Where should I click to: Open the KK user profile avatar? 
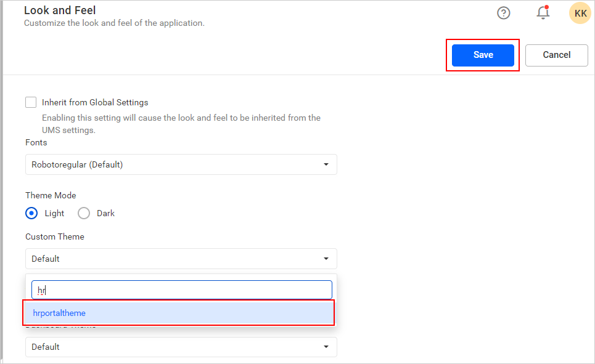(x=580, y=13)
